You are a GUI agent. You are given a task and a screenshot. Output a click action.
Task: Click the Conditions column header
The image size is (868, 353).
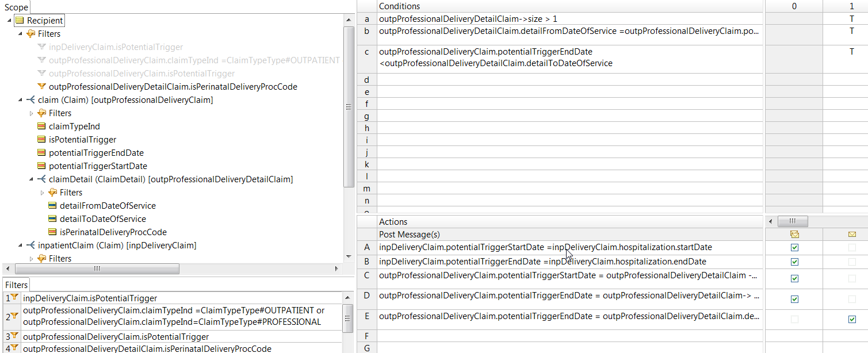click(x=570, y=6)
